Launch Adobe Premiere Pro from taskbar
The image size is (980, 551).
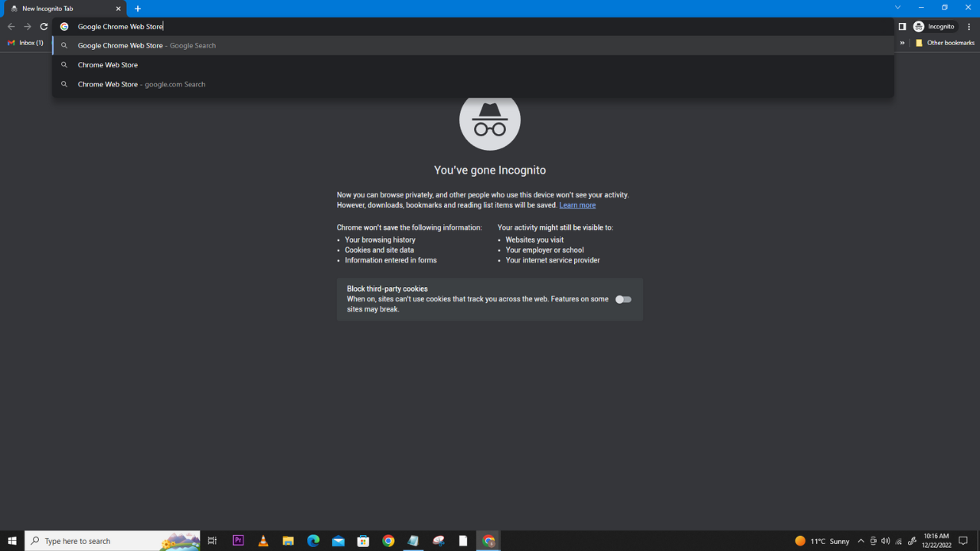(238, 541)
